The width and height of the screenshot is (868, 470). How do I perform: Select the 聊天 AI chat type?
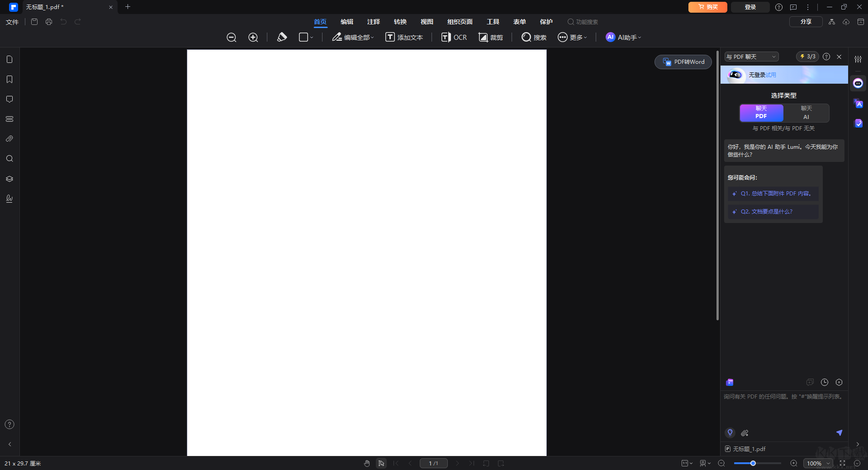[x=806, y=113]
